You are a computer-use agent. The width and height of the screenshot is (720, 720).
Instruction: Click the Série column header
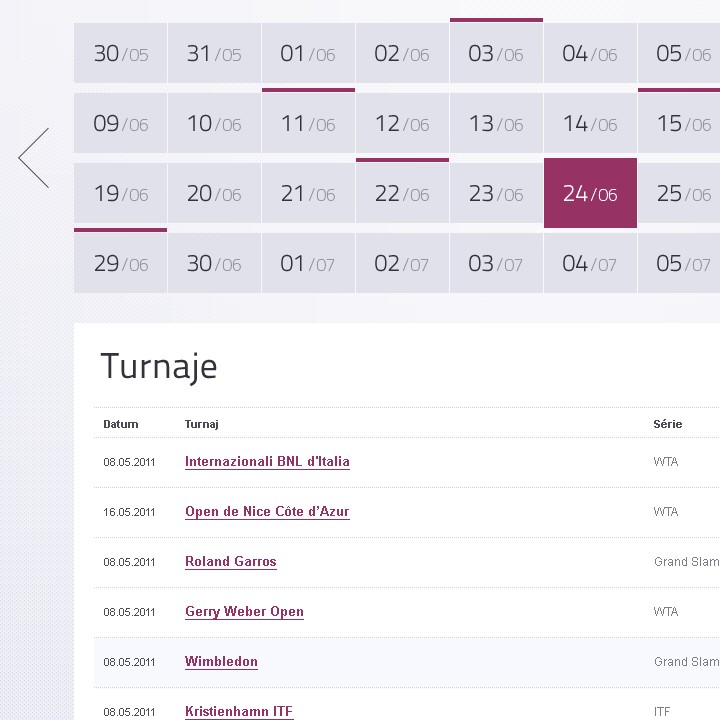coord(667,424)
